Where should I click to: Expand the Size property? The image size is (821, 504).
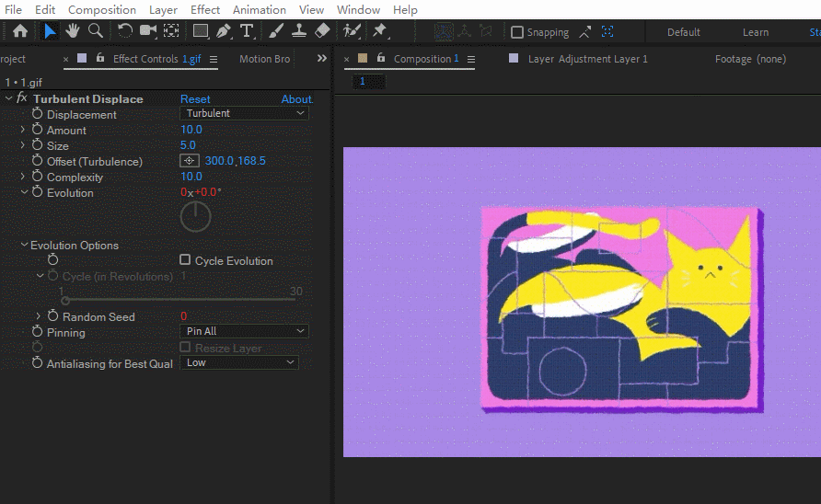(x=22, y=145)
